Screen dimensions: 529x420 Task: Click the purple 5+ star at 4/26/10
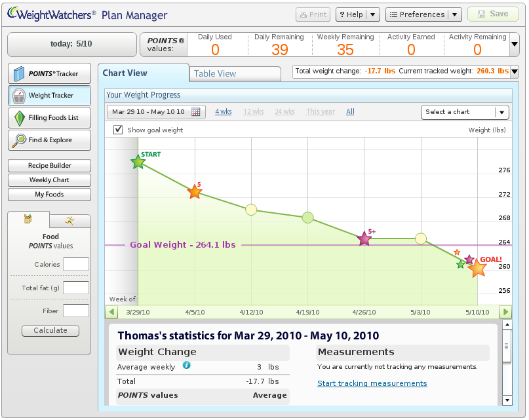coord(364,239)
